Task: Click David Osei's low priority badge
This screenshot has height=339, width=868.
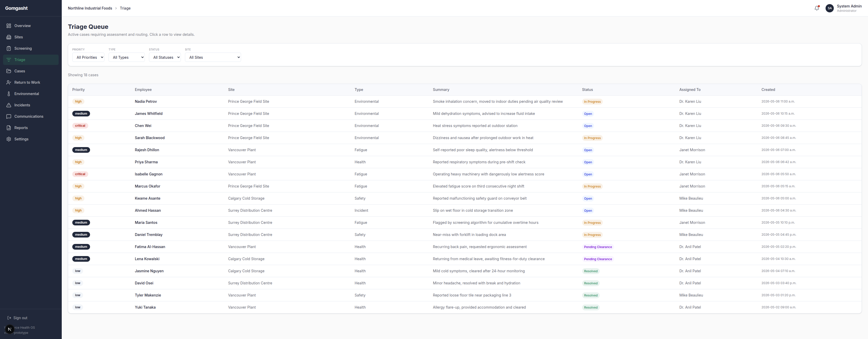Action: click(x=77, y=283)
